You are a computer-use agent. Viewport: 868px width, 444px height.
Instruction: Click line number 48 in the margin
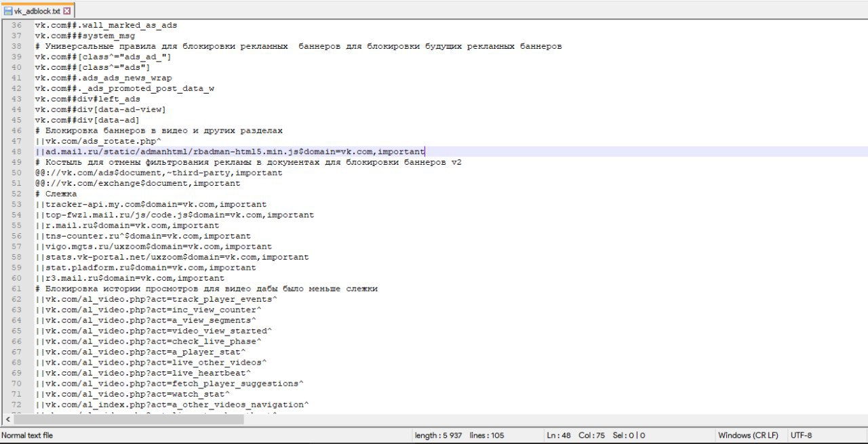tap(17, 152)
